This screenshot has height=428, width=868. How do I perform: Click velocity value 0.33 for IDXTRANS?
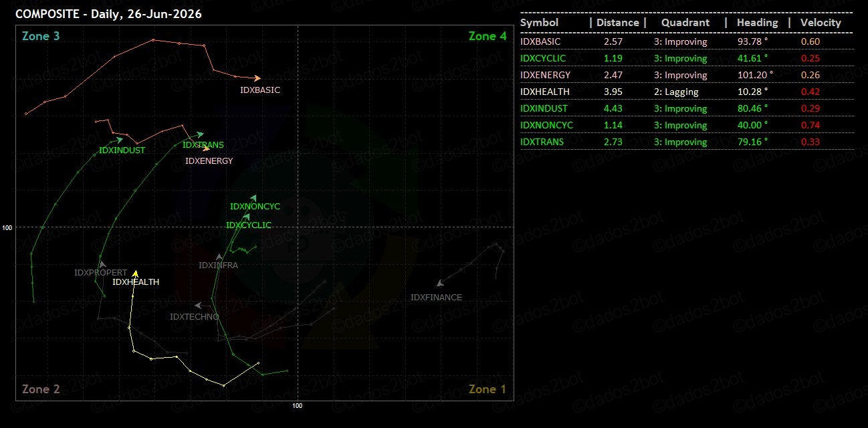(x=810, y=142)
